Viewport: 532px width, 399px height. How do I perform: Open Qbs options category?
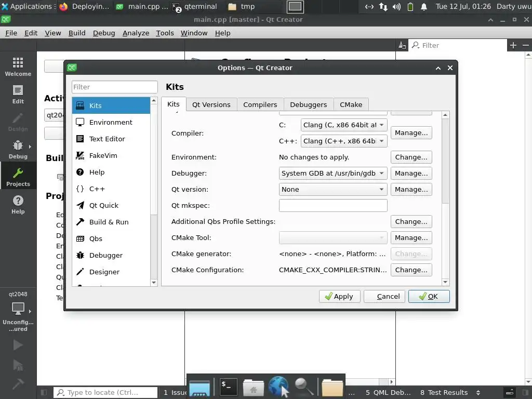click(111, 238)
